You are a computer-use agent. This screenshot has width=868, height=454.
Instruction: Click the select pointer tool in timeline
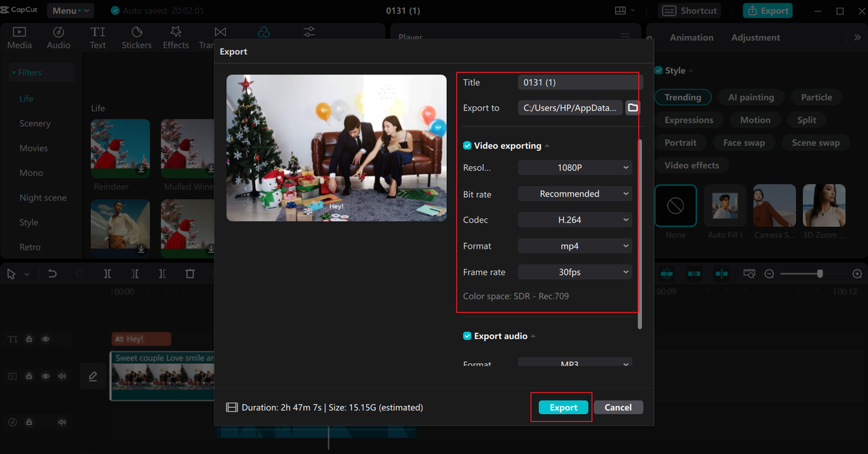point(12,274)
